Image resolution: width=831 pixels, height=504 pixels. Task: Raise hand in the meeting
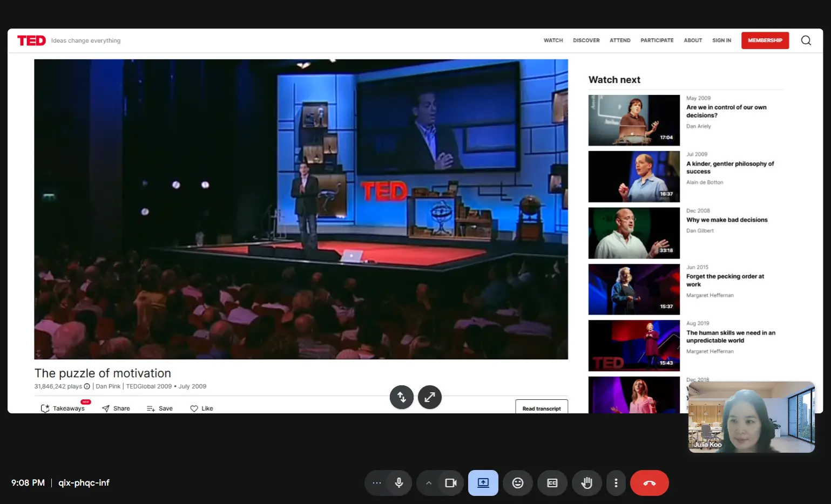pyautogui.click(x=587, y=483)
